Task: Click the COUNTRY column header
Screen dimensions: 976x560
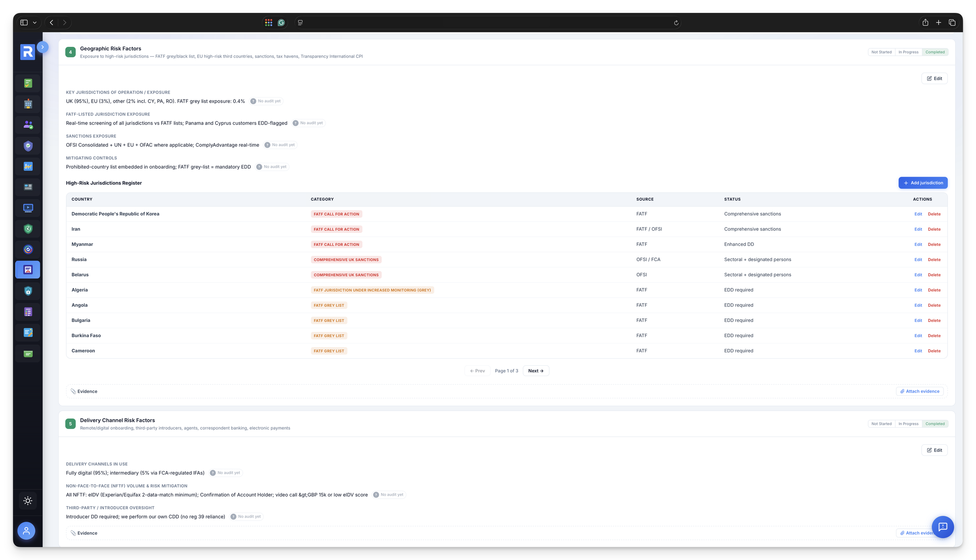Action: click(x=82, y=199)
